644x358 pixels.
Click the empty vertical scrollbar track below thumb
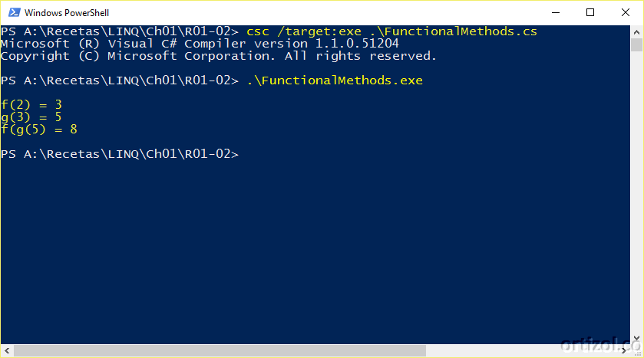636,192
